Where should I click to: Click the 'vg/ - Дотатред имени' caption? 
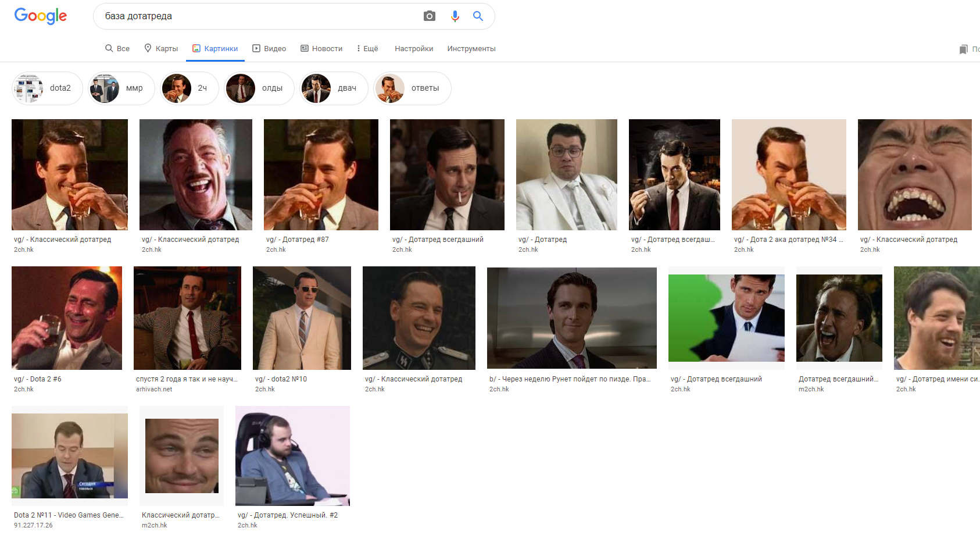938,379
